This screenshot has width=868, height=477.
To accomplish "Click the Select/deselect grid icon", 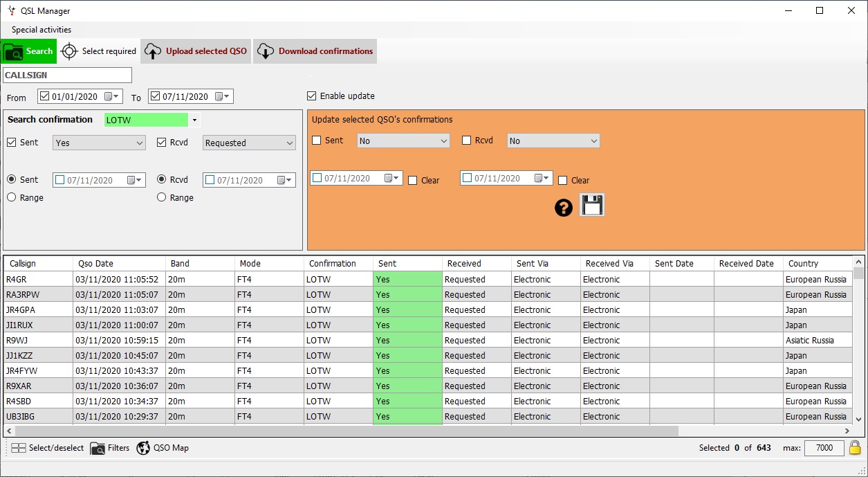I will coord(19,448).
